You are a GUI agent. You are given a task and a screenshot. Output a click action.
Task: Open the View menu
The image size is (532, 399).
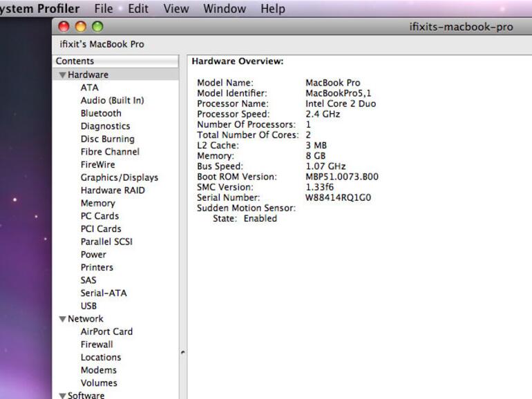click(176, 8)
